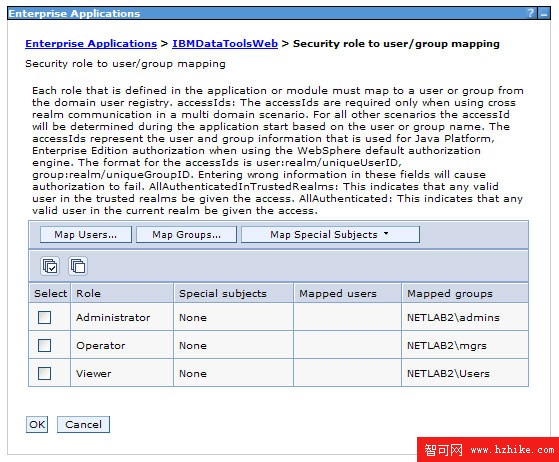Check the Viewer role checkbox
The image size is (559, 462).
pyautogui.click(x=45, y=373)
